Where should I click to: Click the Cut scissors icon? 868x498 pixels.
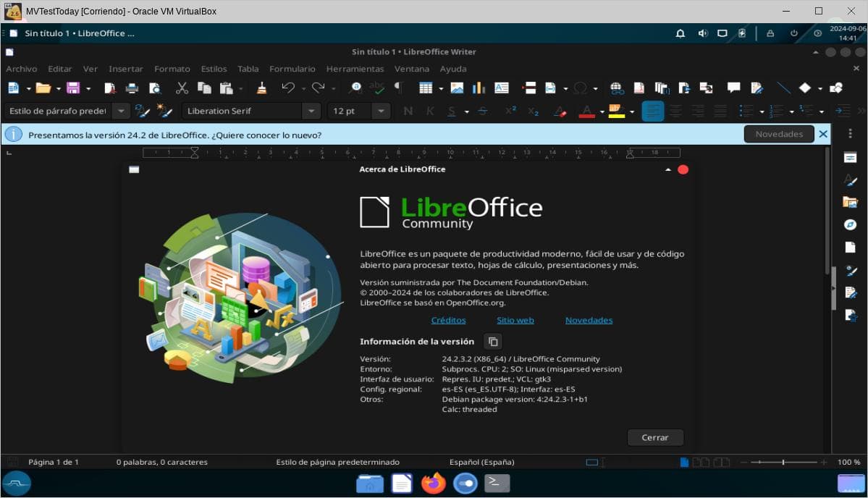pyautogui.click(x=182, y=88)
